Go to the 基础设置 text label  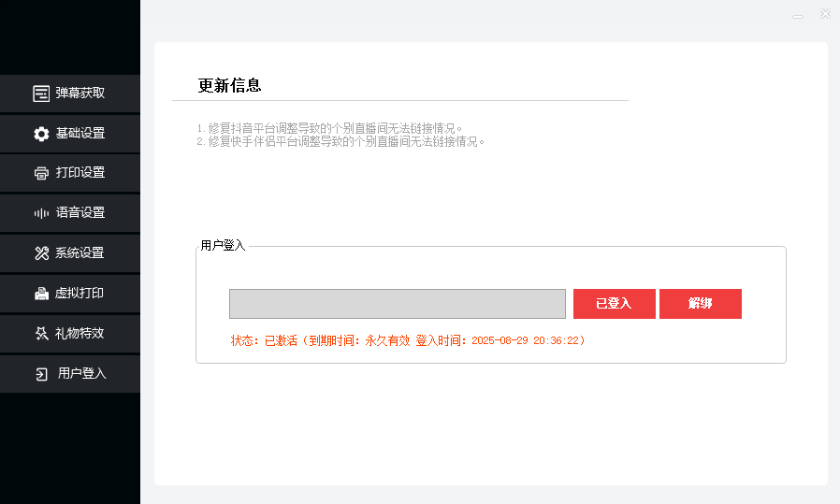80,134
